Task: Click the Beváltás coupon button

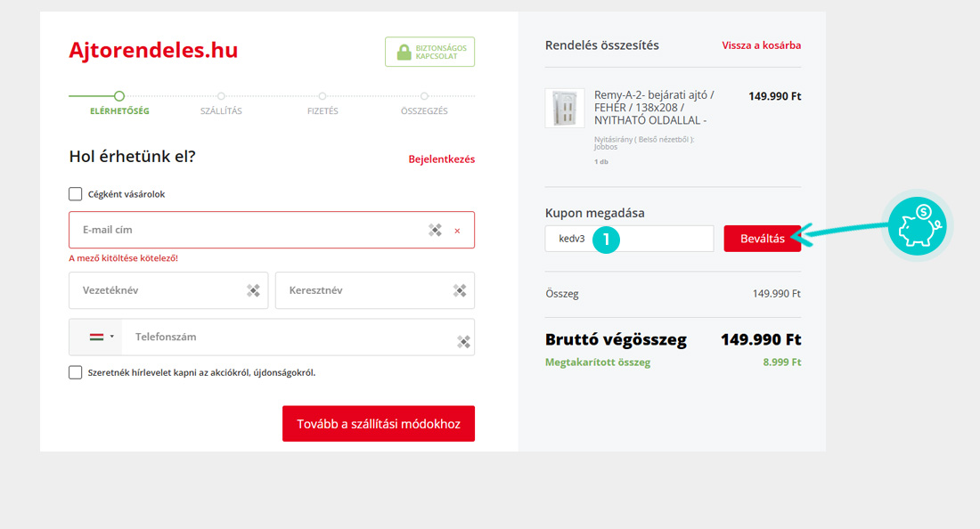Action: 763,239
